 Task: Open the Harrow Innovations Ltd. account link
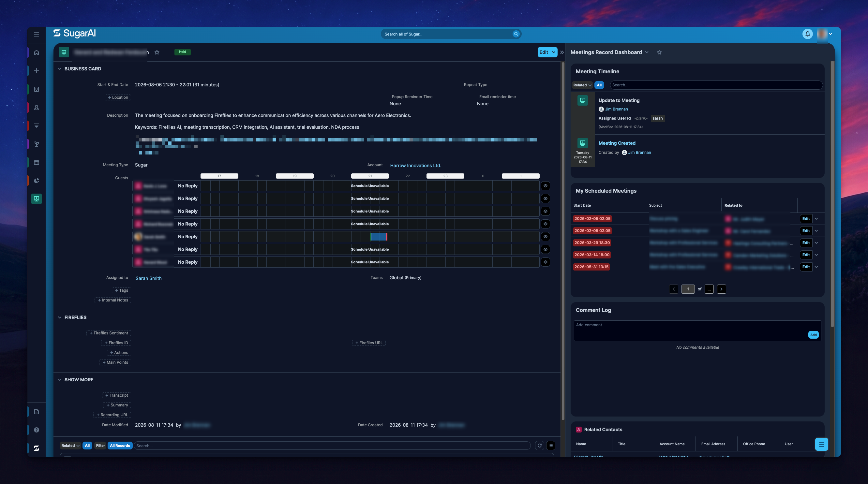click(415, 165)
